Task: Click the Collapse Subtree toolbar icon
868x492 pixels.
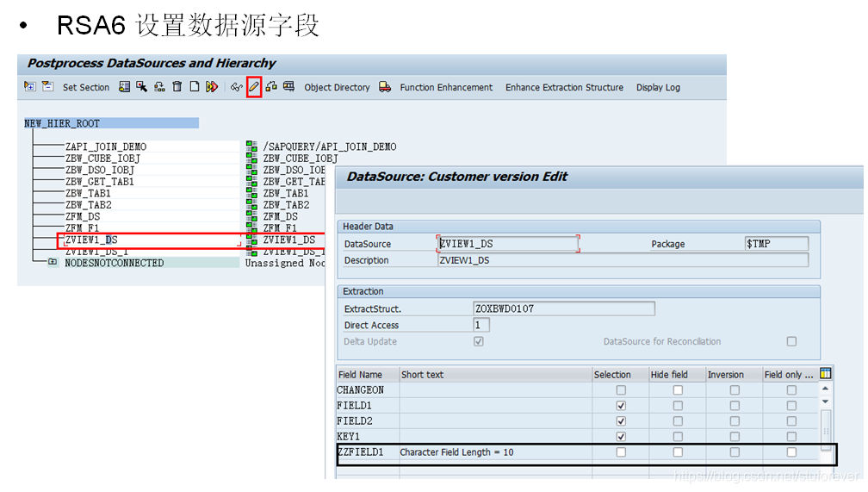Action: click(x=47, y=86)
